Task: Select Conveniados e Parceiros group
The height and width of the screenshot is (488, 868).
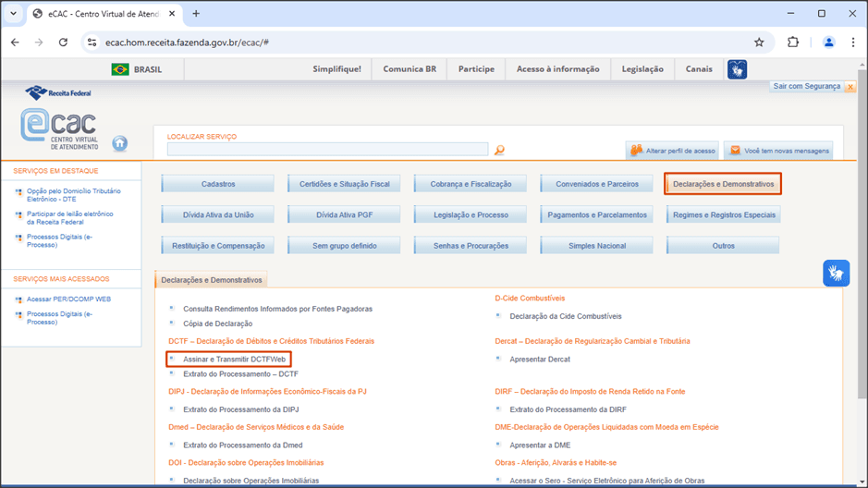Action: (x=597, y=184)
